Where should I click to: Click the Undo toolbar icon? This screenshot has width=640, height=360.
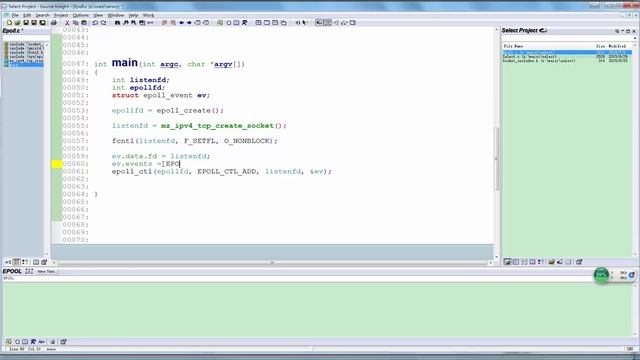95,23
